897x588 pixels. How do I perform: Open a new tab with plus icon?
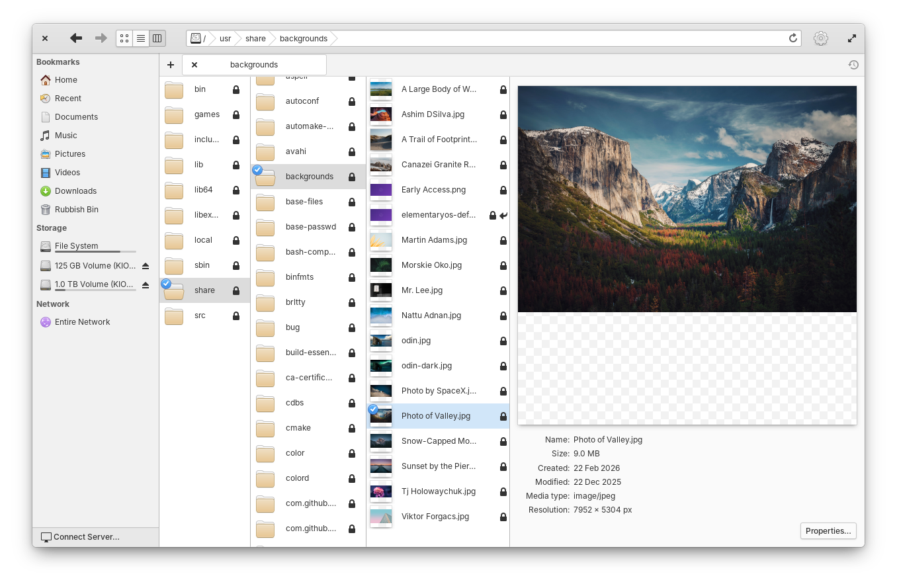(171, 65)
